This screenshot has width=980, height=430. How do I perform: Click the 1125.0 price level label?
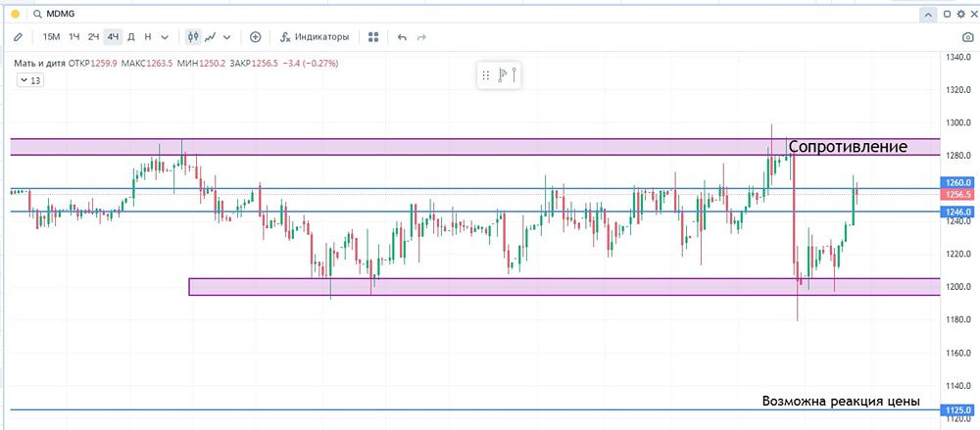point(956,410)
